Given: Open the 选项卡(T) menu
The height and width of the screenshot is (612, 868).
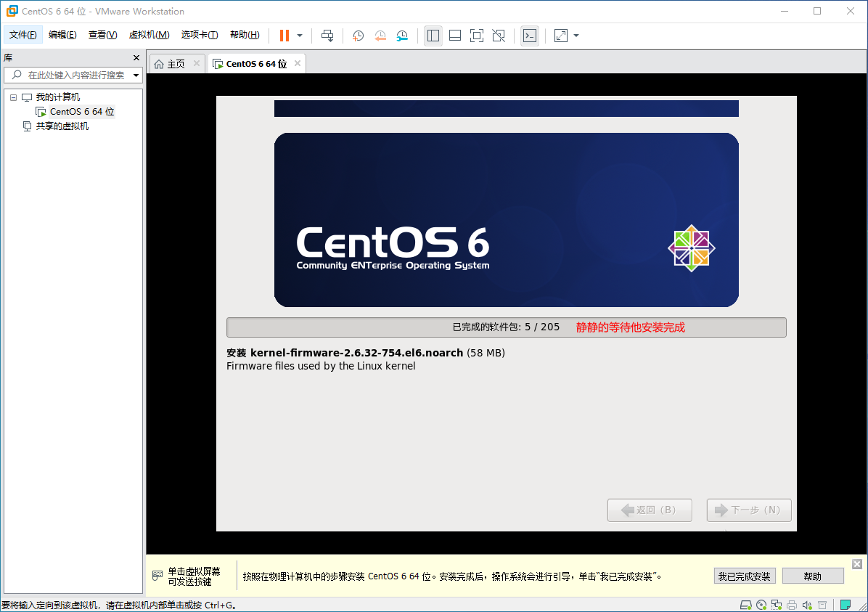Looking at the screenshot, I should 200,35.
